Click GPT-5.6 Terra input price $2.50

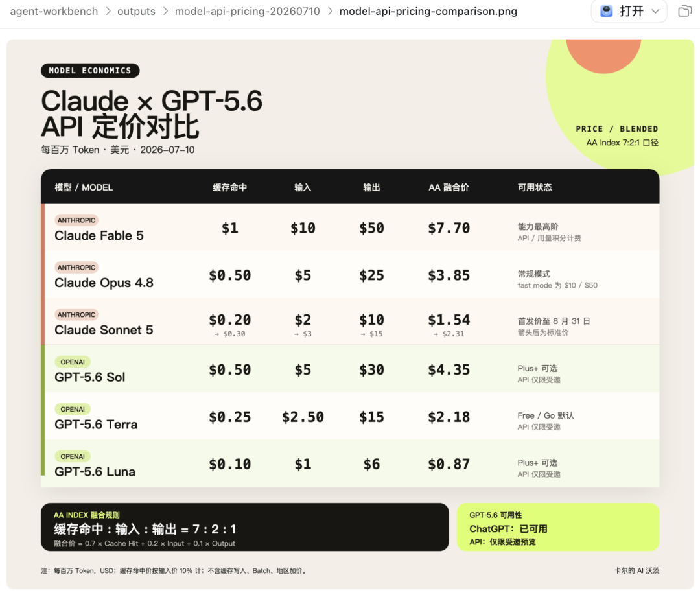click(x=303, y=417)
